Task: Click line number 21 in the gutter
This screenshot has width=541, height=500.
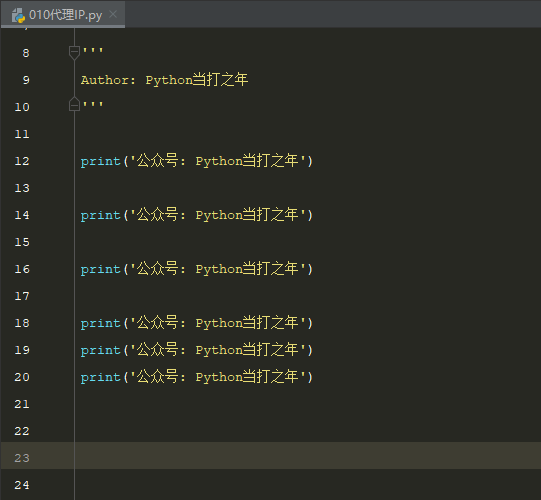Action: pos(22,404)
